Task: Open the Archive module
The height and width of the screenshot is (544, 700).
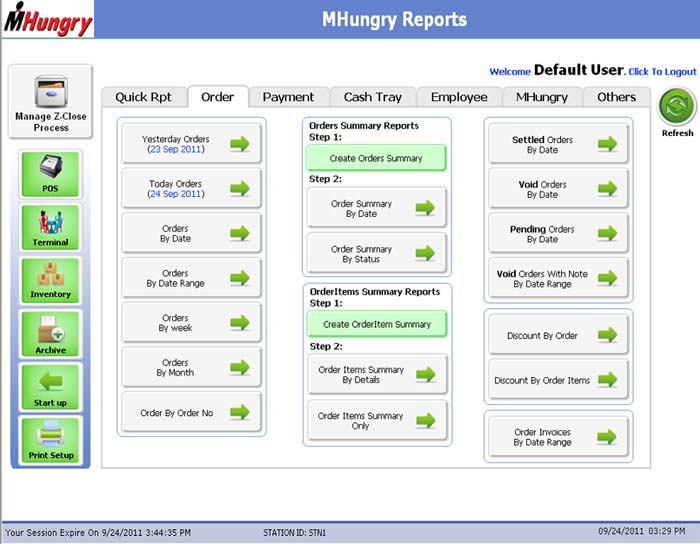Action: pyautogui.click(x=50, y=334)
